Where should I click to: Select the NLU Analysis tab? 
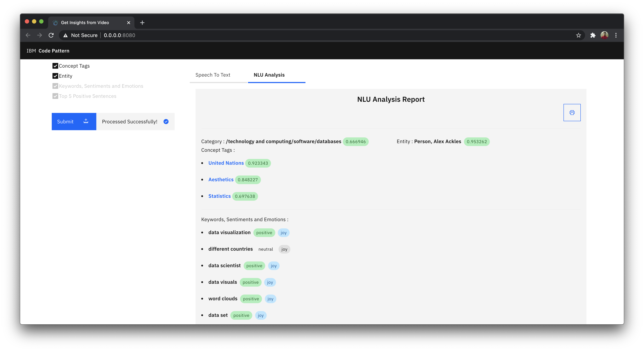(269, 75)
